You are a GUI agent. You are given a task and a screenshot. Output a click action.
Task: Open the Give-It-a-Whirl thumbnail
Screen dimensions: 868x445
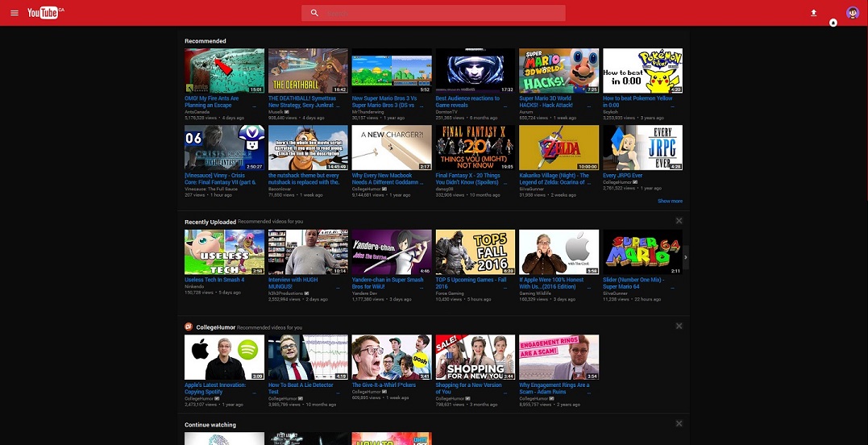click(392, 357)
